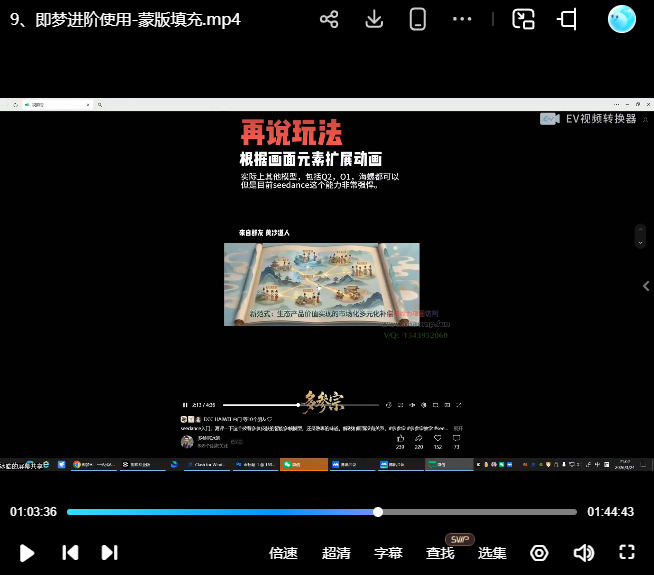654x575 pixels.
Task: Click the share icon in top bar
Action: 330,19
